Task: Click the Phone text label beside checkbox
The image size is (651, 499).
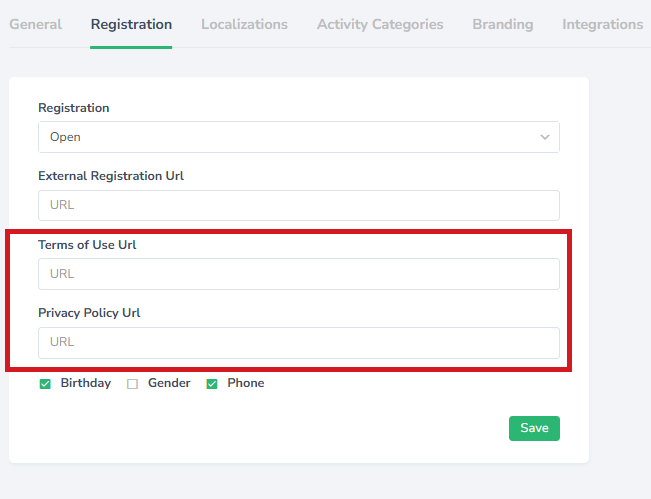Action: click(246, 383)
